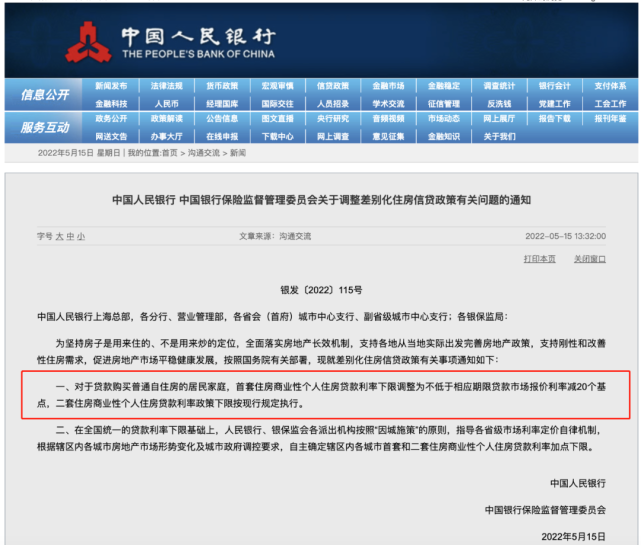
Task: Go to 政策解读 page
Action: click(166, 119)
